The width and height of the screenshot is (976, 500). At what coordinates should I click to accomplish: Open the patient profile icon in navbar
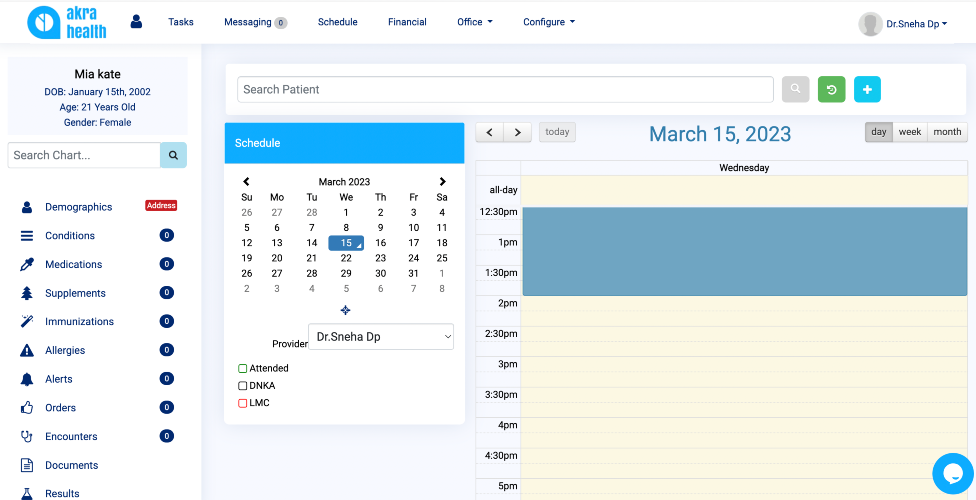pos(136,22)
